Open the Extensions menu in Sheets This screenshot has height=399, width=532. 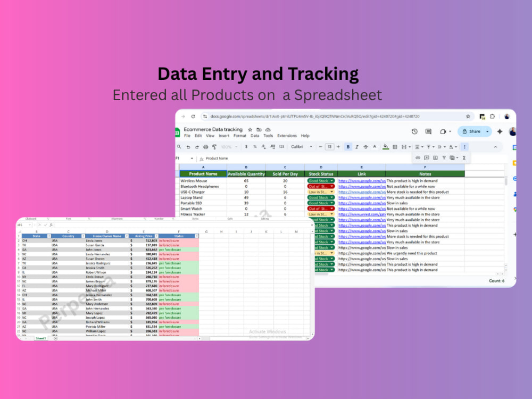point(287,136)
